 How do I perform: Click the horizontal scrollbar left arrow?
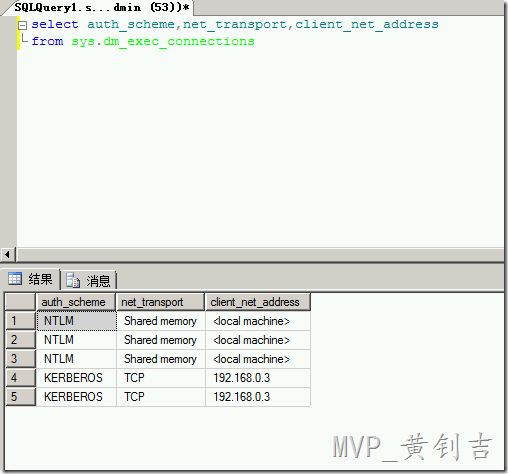tap(7, 255)
